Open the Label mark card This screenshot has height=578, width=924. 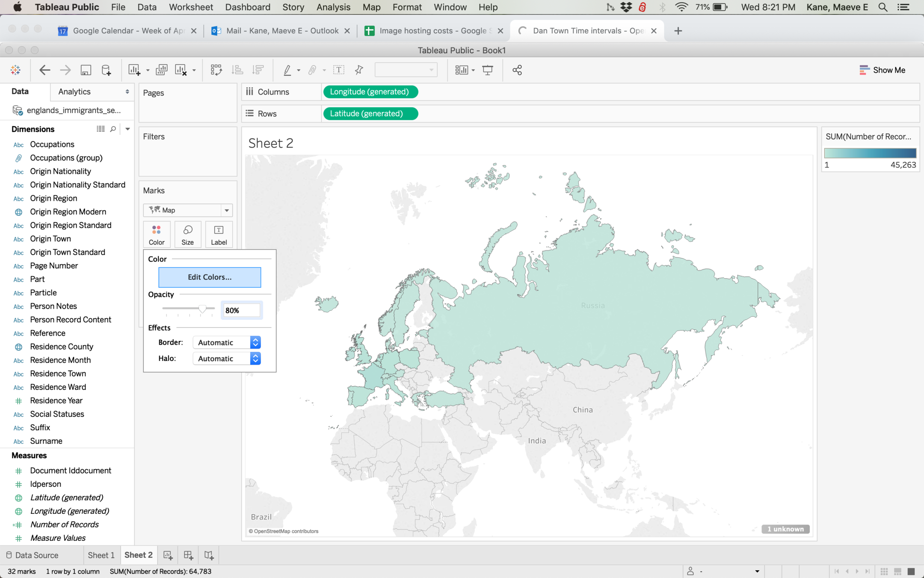point(219,235)
